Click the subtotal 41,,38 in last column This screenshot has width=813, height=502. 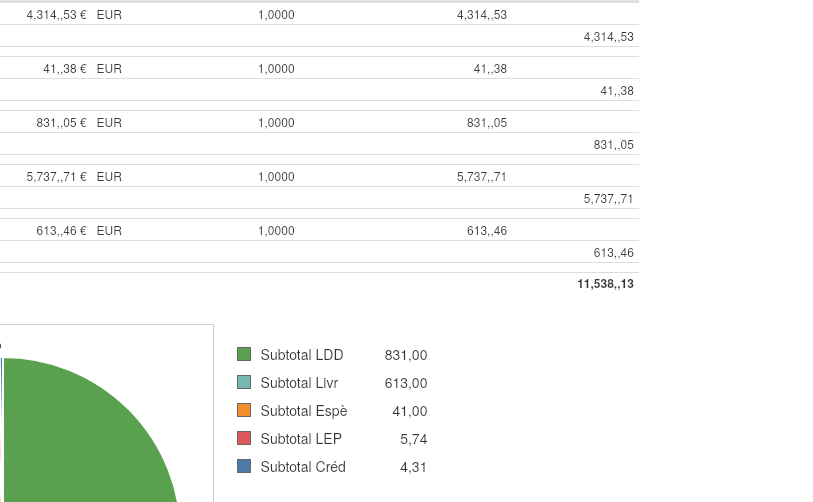click(x=617, y=90)
